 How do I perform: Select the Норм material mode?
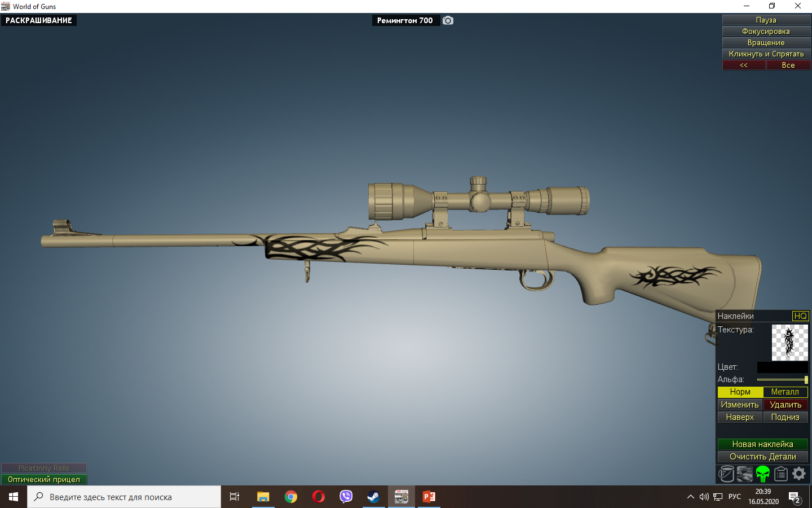[x=740, y=392]
